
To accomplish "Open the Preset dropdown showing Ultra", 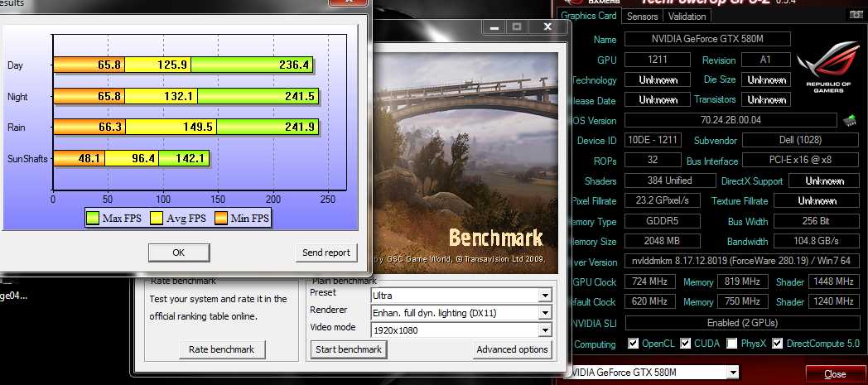I will pyautogui.click(x=461, y=296).
